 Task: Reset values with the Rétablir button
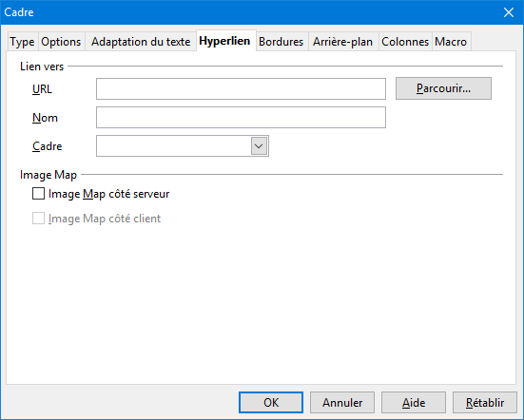tap(485, 402)
